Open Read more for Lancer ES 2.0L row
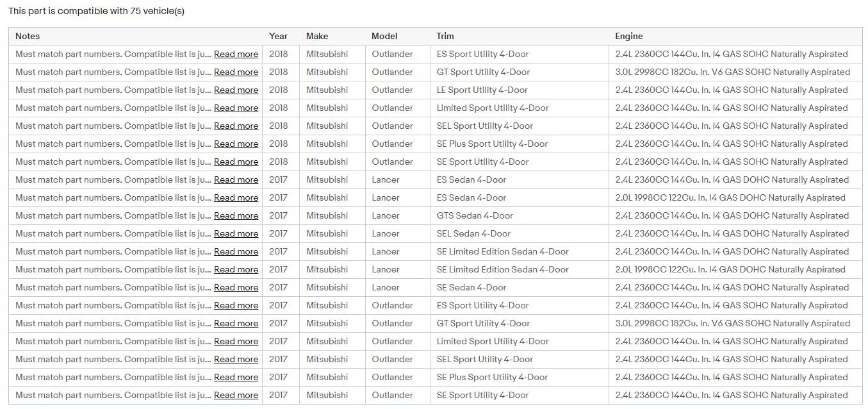 click(236, 198)
